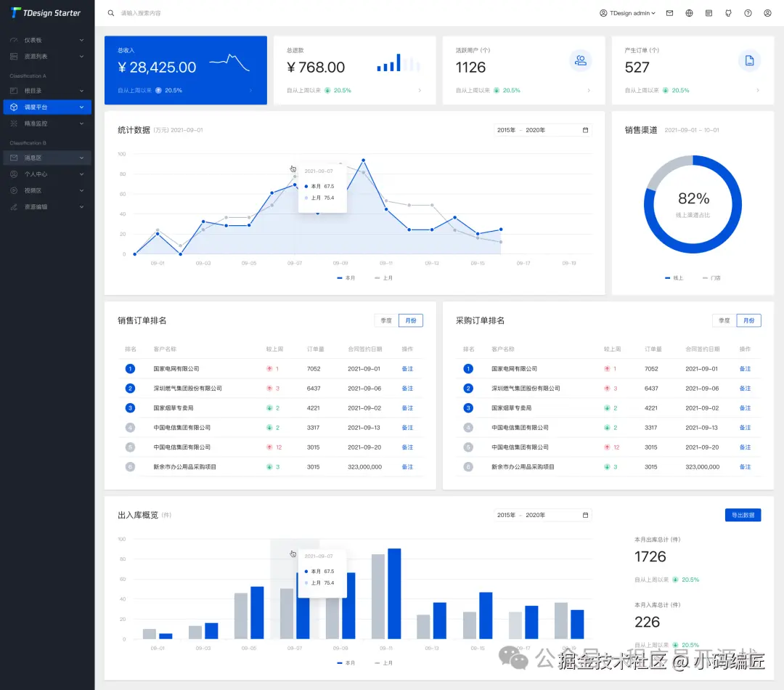Screen dimensions: 784x690
Task: Select 季度 in 销售订单排名 panel
Action: tap(386, 320)
